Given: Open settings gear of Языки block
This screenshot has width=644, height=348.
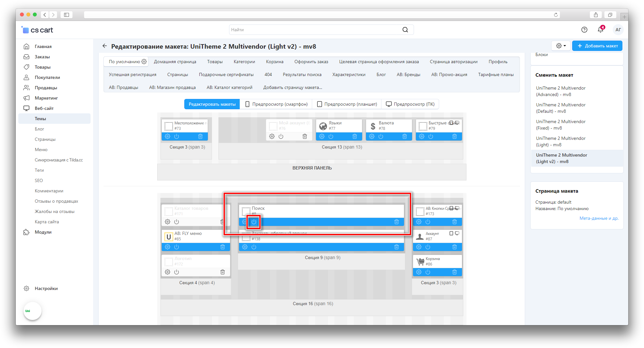Looking at the screenshot, I should [322, 136].
